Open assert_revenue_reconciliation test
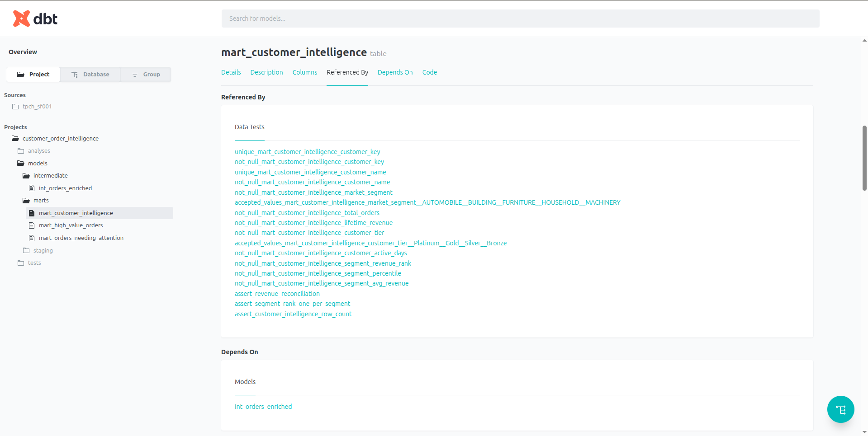Image resolution: width=868 pixels, height=436 pixels. 277,294
